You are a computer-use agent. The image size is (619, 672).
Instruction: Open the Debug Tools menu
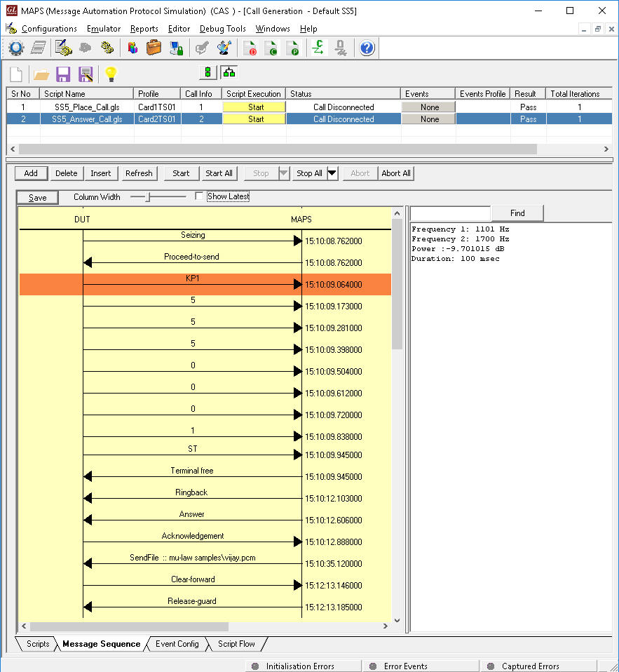coord(223,29)
